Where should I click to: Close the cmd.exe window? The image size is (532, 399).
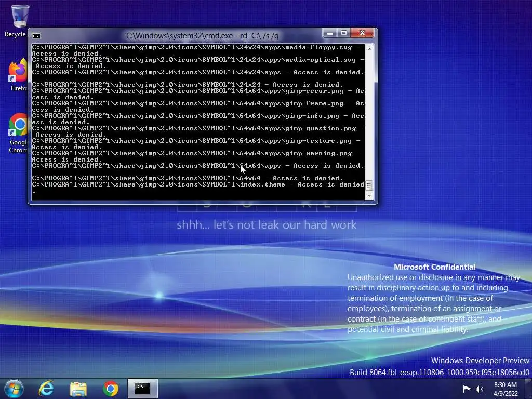[x=362, y=33]
